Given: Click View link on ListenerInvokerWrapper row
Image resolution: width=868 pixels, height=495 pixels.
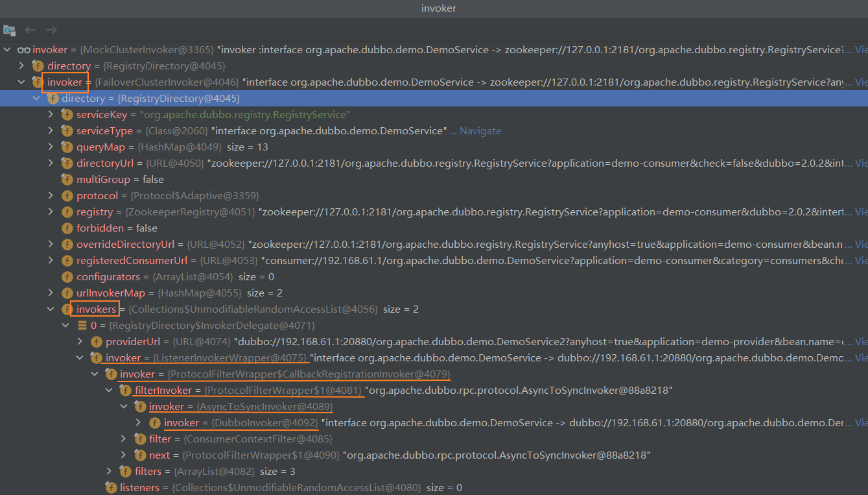Looking at the screenshot, I should (x=861, y=358).
